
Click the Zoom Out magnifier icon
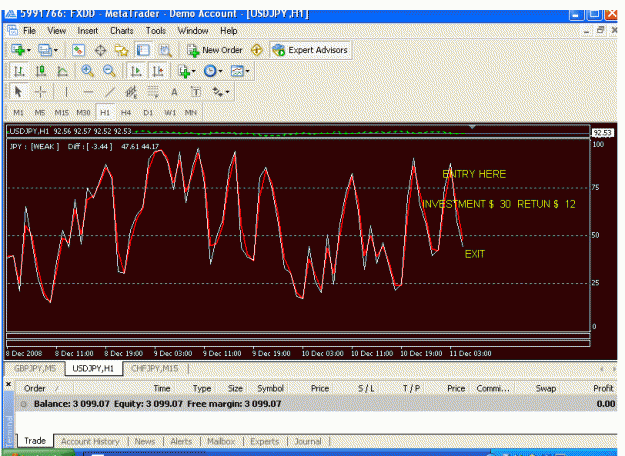(109, 71)
